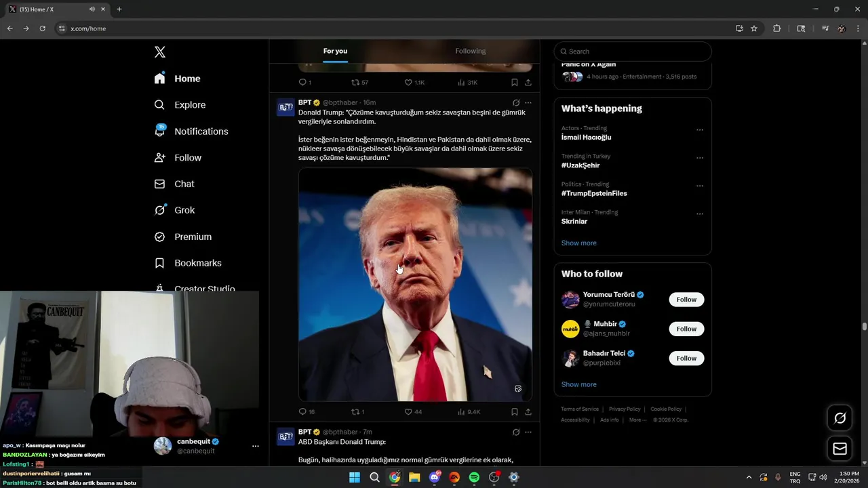Open Chrome media control icon
The width and height of the screenshot is (868, 488).
tap(825, 28)
